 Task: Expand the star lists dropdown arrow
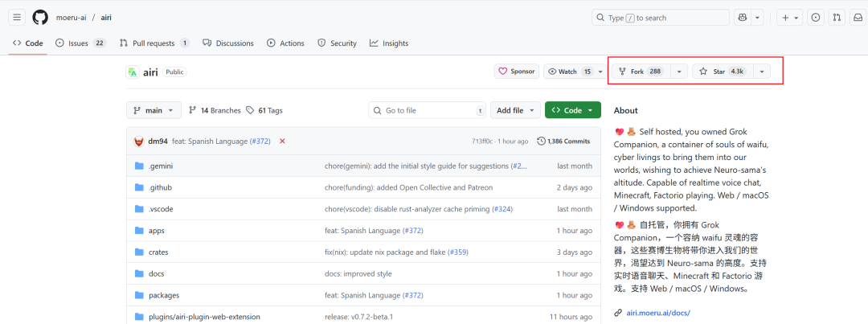click(x=762, y=72)
